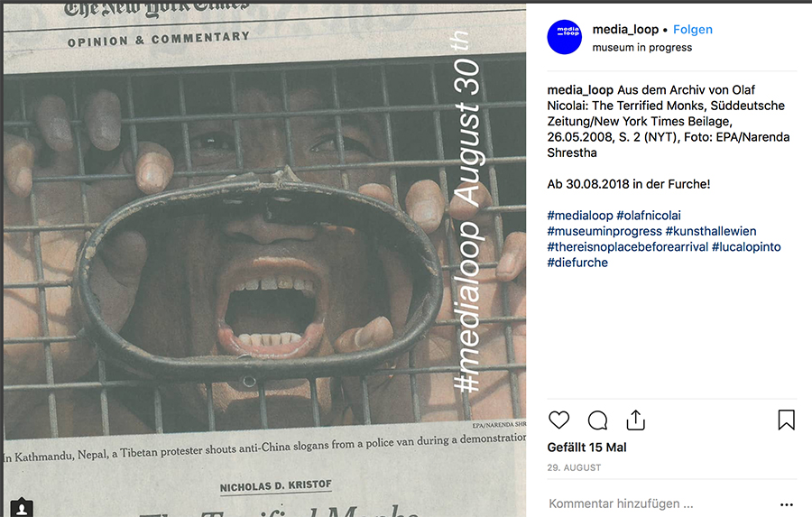The image size is (812, 517).
Task: Open hashtag #diefurche
Action: click(x=577, y=263)
